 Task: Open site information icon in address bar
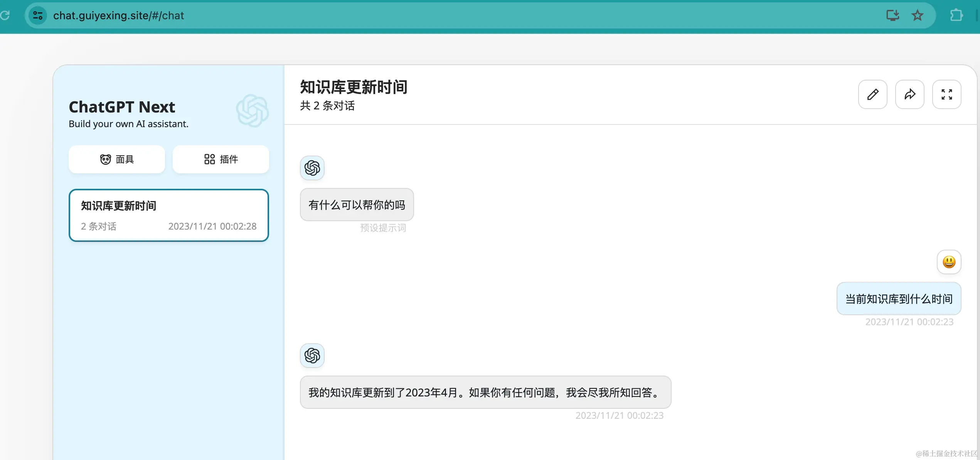click(38, 15)
